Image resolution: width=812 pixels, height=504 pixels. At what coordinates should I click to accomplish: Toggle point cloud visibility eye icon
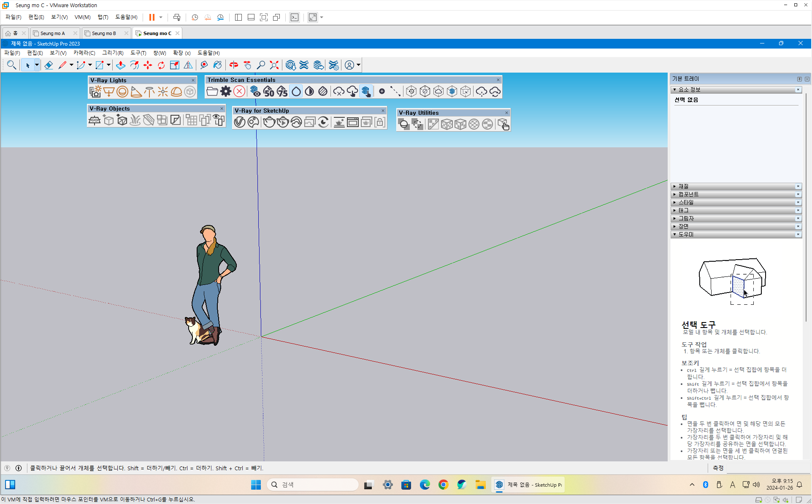point(255,92)
